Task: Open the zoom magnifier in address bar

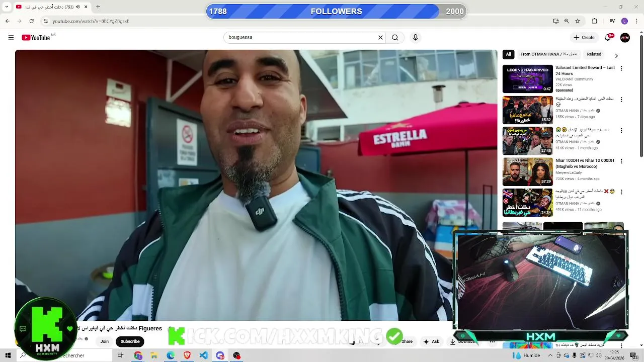Action: point(567,21)
